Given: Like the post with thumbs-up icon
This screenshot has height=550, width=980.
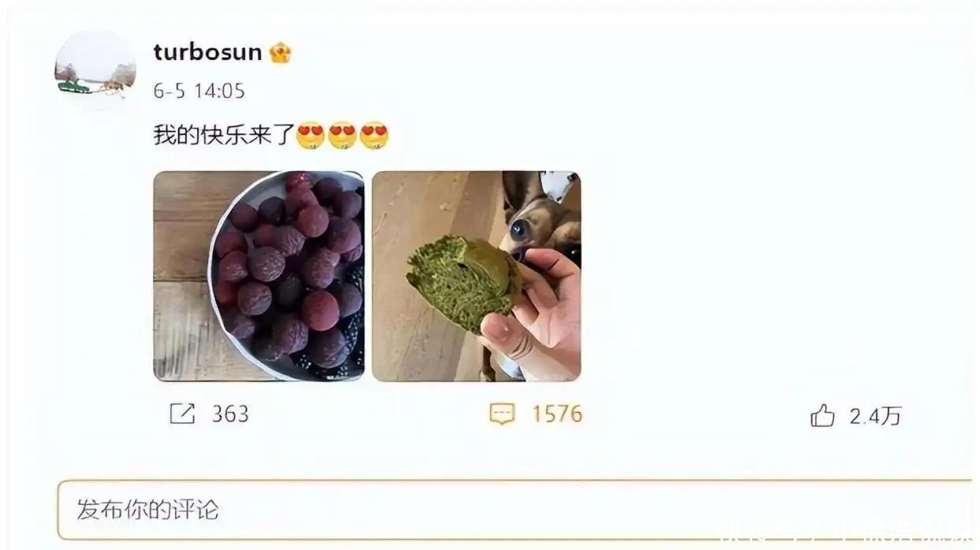Looking at the screenshot, I should [x=822, y=415].
